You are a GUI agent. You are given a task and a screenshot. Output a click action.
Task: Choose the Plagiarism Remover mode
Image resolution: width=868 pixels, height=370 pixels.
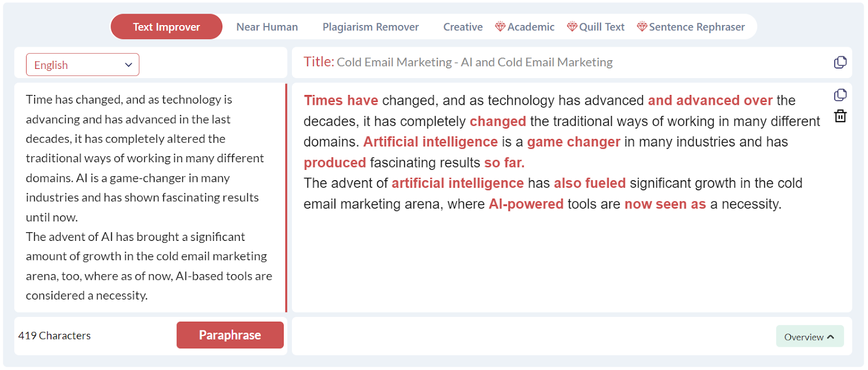point(371,27)
